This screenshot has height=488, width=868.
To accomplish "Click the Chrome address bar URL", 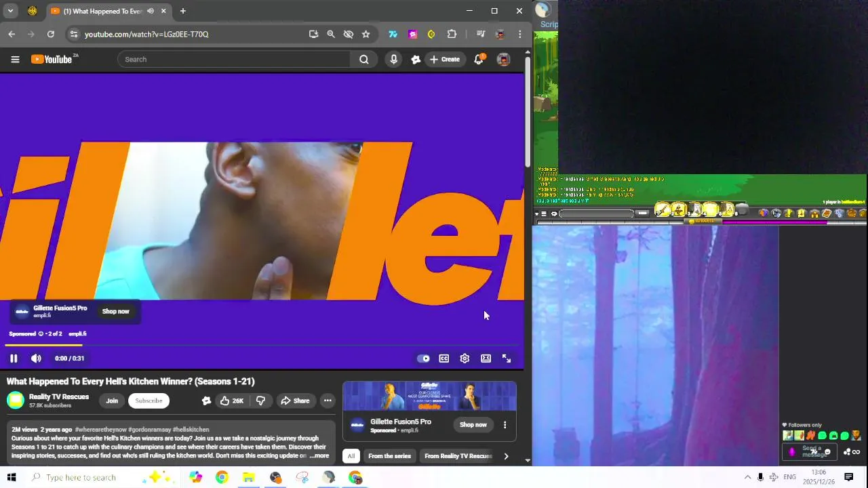I will click(x=146, y=34).
